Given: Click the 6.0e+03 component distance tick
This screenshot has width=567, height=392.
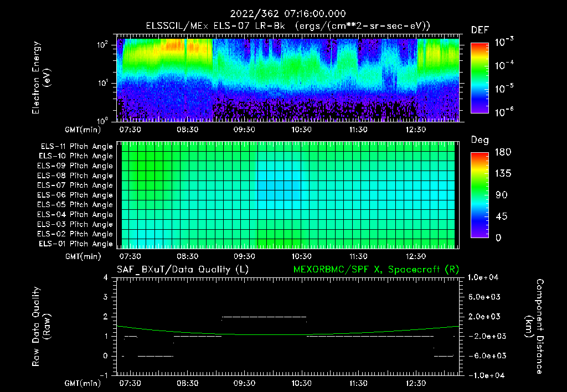Looking at the screenshot, I should (x=484, y=297).
